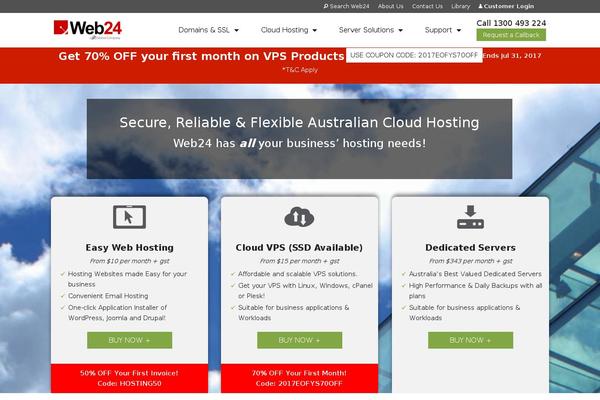Open the Support menu
Viewport: 600px width, 400px height.
click(443, 30)
